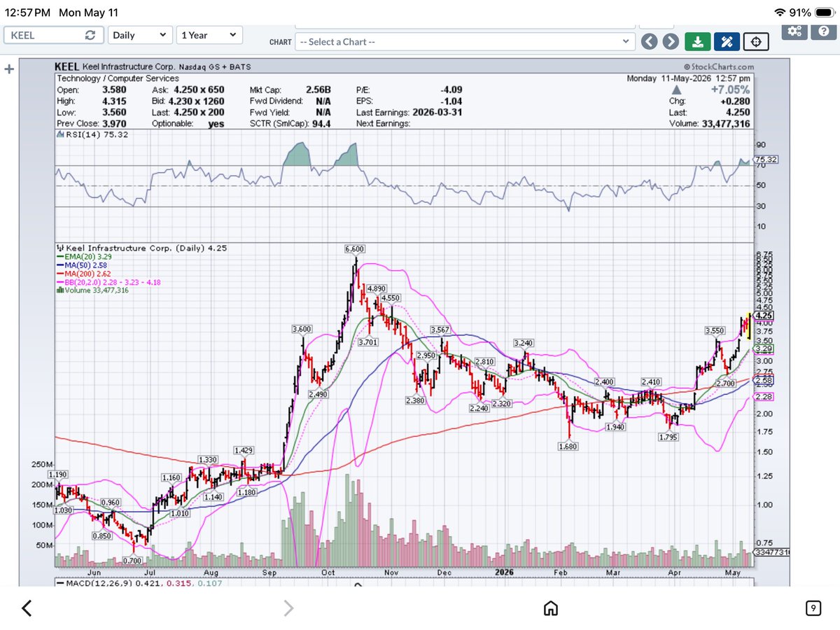Go to the next chart arrow
The height and width of the screenshot is (630, 840).
coord(671,41)
